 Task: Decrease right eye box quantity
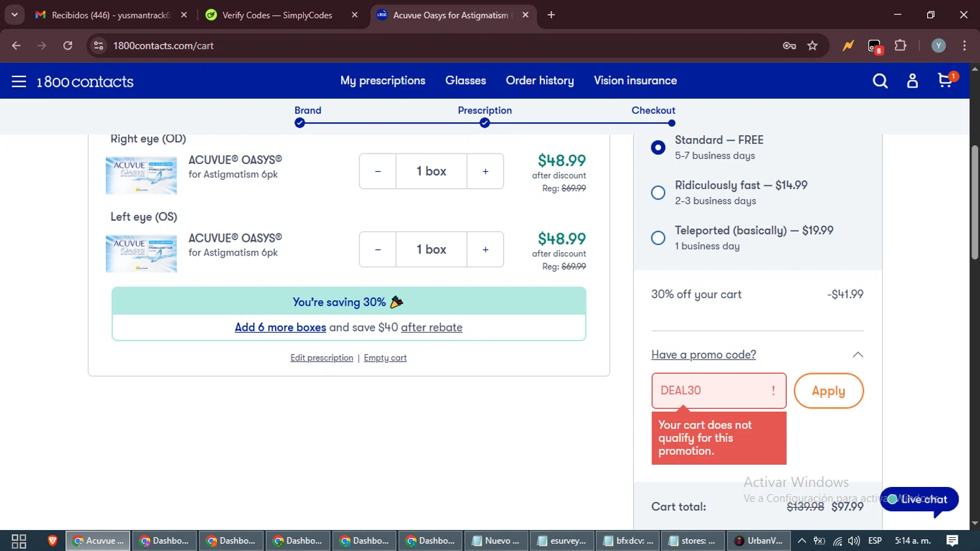pos(378,171)
